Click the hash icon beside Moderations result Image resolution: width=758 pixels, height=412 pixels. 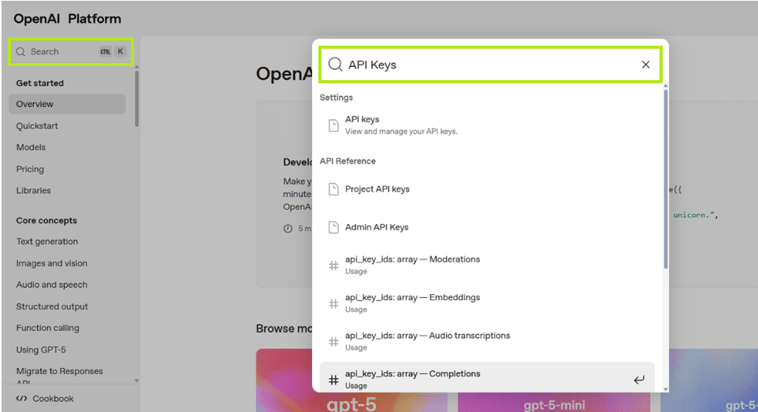334,265
